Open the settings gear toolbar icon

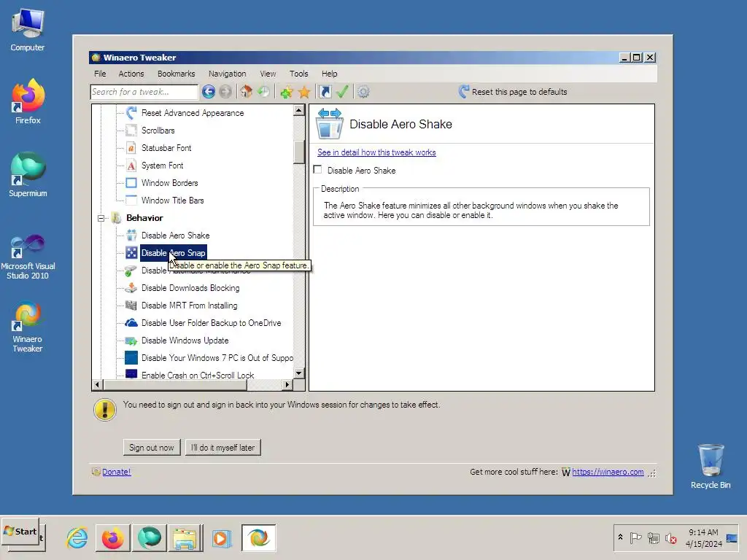tap(363, 91)
